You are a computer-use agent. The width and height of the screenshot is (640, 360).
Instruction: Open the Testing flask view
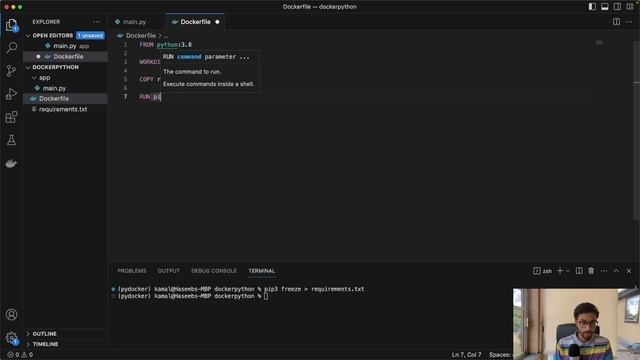[x=11, y=140]
